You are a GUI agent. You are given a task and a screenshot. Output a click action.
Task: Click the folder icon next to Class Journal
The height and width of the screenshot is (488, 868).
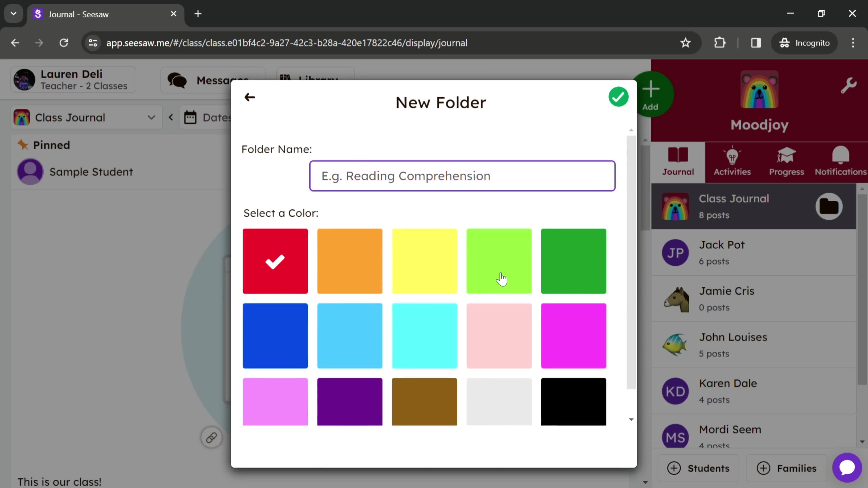[x=829, y=206]
